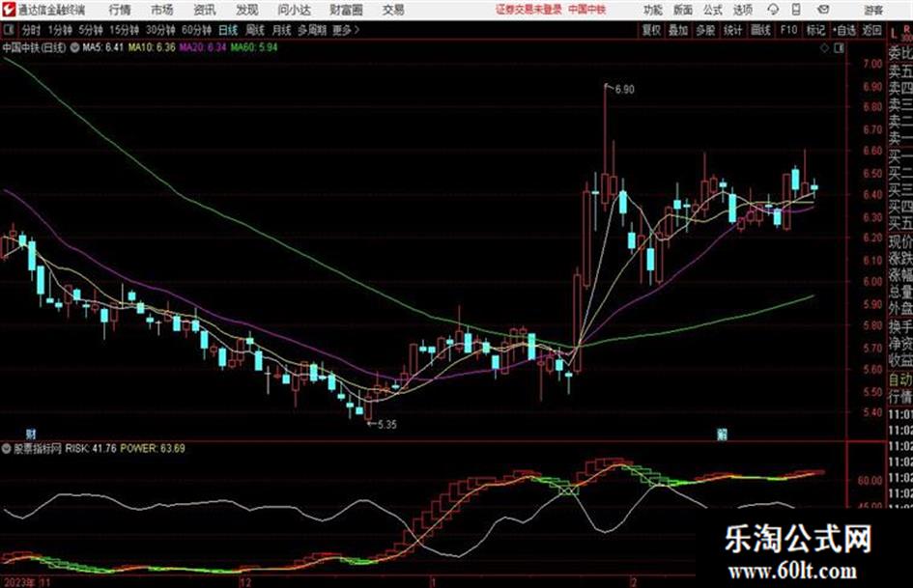Switch to 30分钟 period tab
Image resolution: width=913 pixels, height=588 pixels.
pos(160,30)
